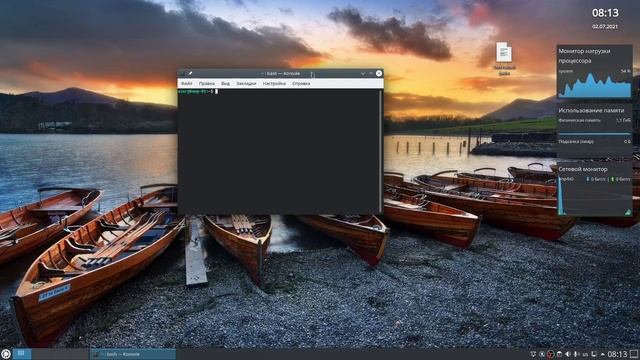Click the panel clock showing 08:13
Image resolution: width=640 pixels, height=360 pixels.
(x=617, y=354)
